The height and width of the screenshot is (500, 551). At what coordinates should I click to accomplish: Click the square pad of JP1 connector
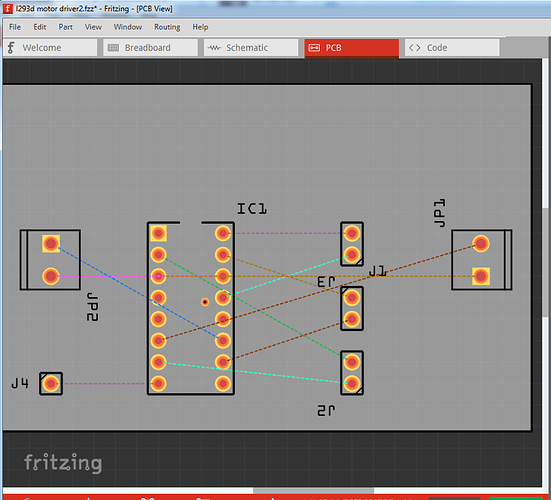point(481,276)
